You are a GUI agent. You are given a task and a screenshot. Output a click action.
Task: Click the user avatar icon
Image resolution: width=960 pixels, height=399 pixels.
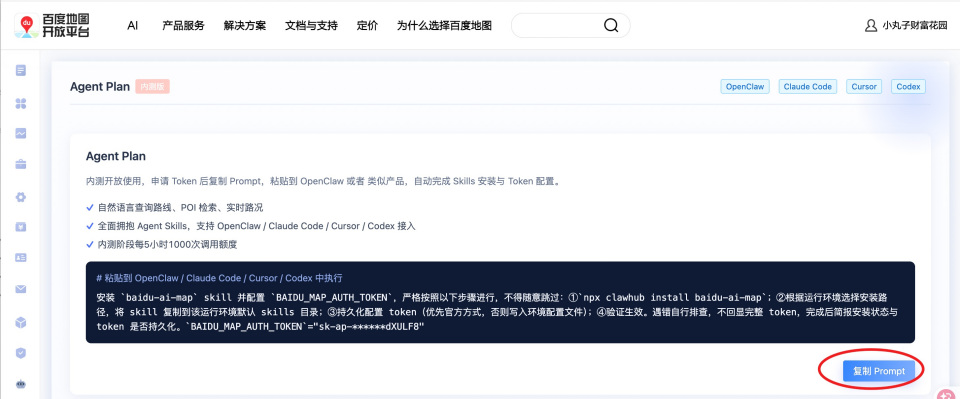coord(871,26)
